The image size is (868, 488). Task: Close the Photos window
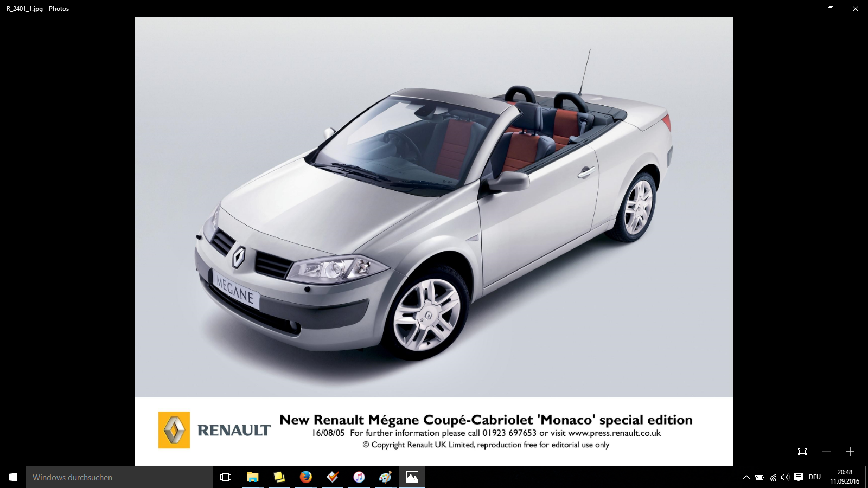tap(856, 9)
